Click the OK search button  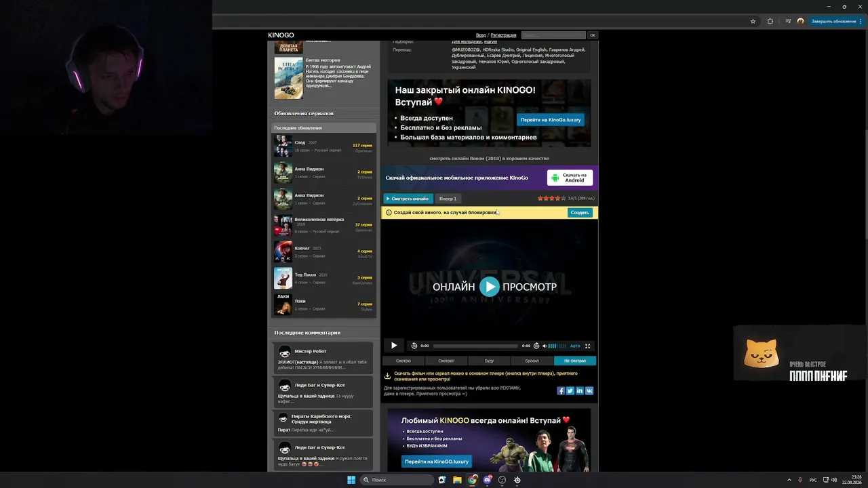point(593,35)
